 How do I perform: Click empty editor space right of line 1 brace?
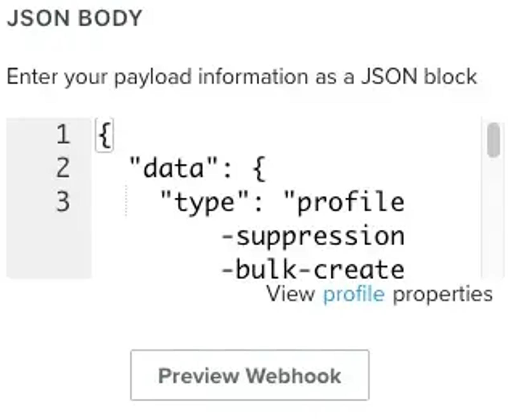295,135
